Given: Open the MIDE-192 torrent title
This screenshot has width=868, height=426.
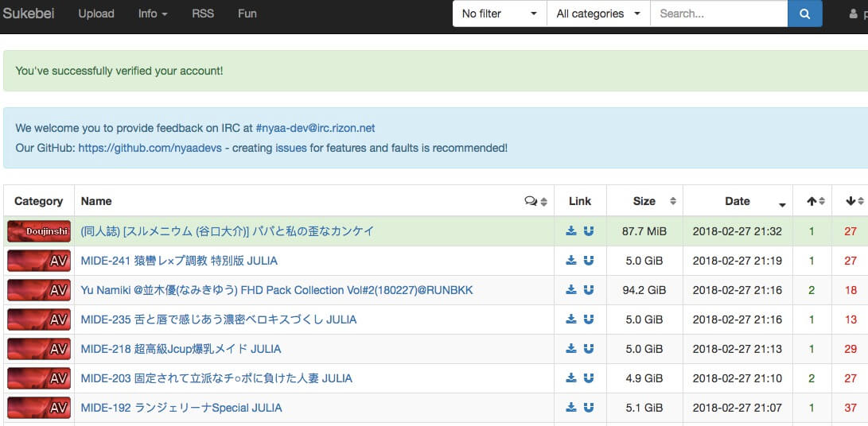Looking at the screenshot, I should click(x=181, y=408).
